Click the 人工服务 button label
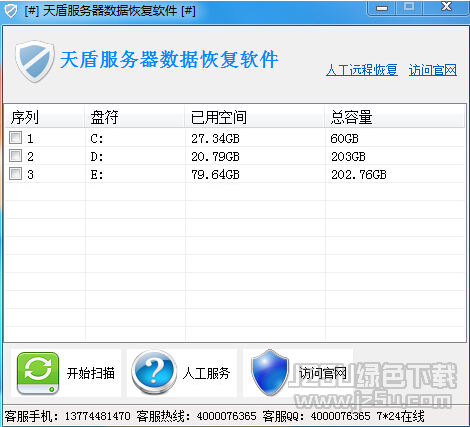This screenshot has width=470, height=427. pos(206,373)
